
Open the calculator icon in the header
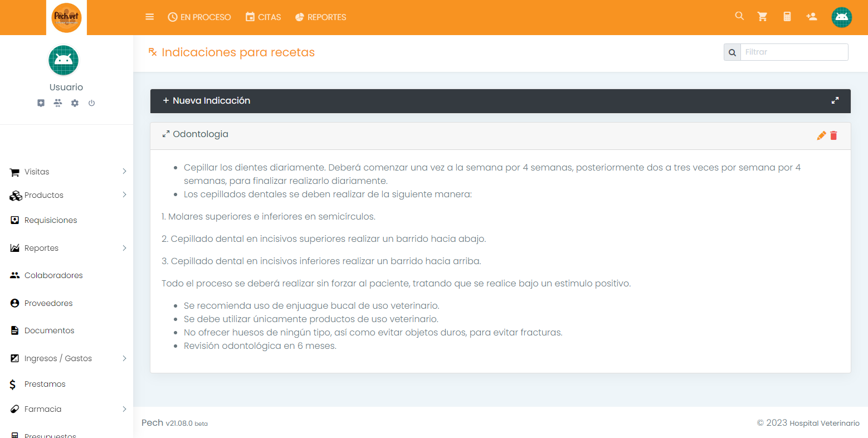[x=787, y=17]
